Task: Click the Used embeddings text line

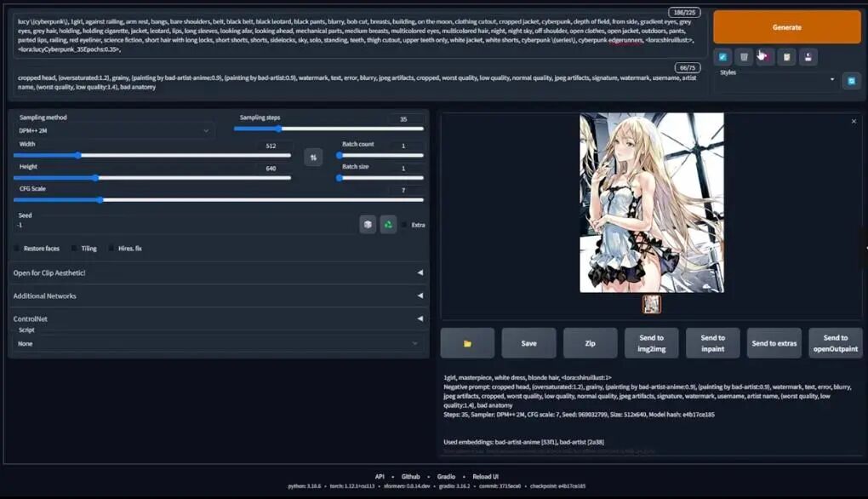Action: (x=523, y=442)
